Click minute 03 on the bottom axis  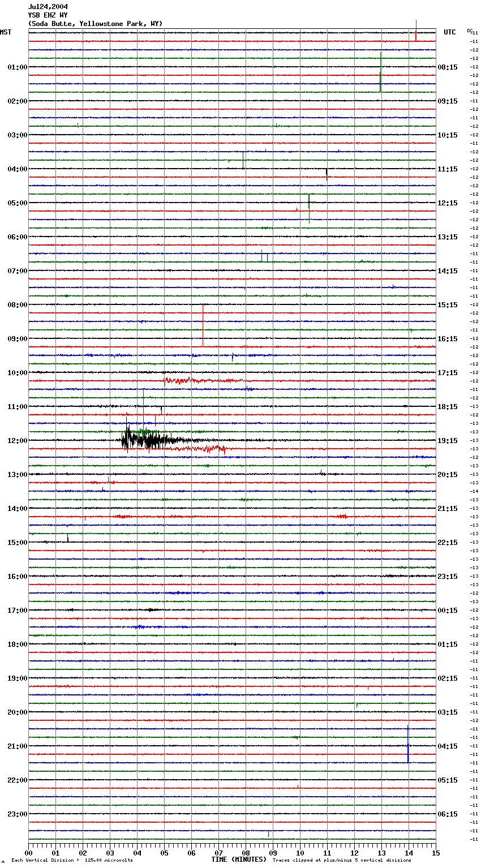pos(110,853)
